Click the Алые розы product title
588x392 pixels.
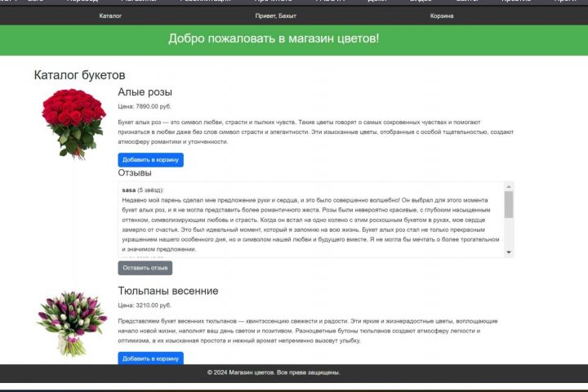coord(145,92)
